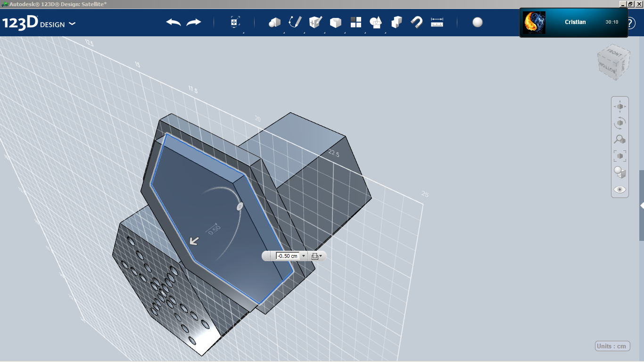Activate the Snap magnet tool
Image resolution: width=644 pixels, height=362 pixels.
417,22
